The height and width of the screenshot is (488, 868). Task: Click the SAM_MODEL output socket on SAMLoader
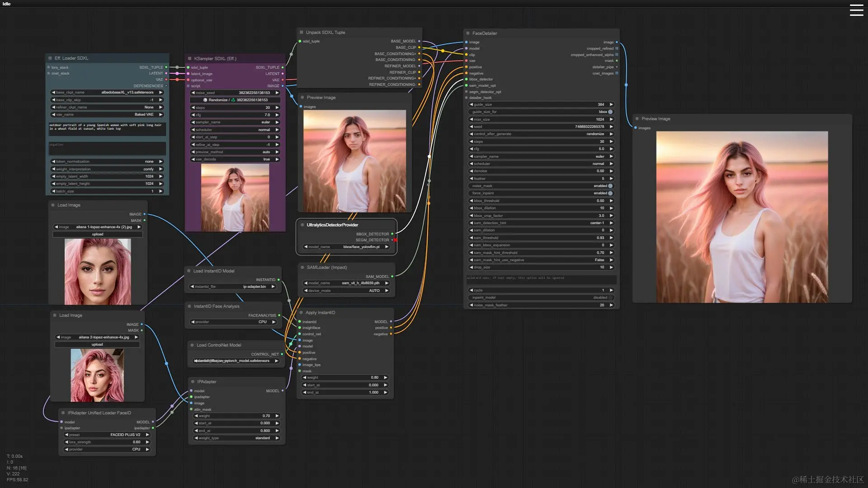pyautogui.click(x=392, y=277)
